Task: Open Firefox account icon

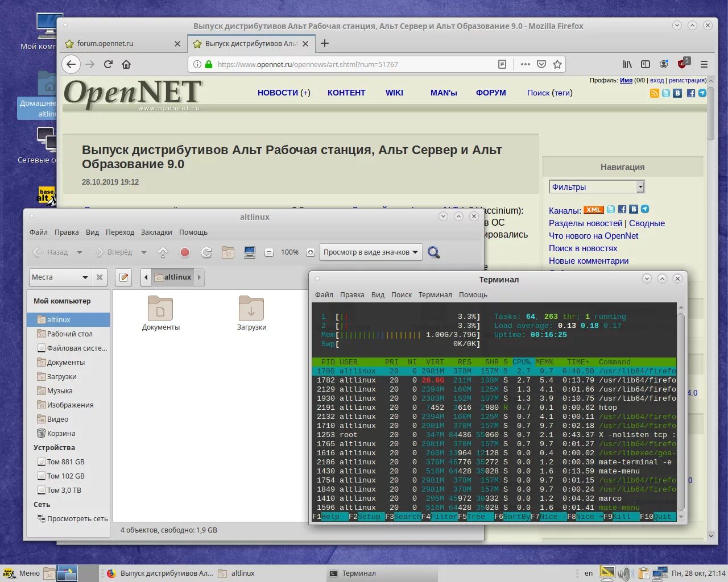Action: 664,64
